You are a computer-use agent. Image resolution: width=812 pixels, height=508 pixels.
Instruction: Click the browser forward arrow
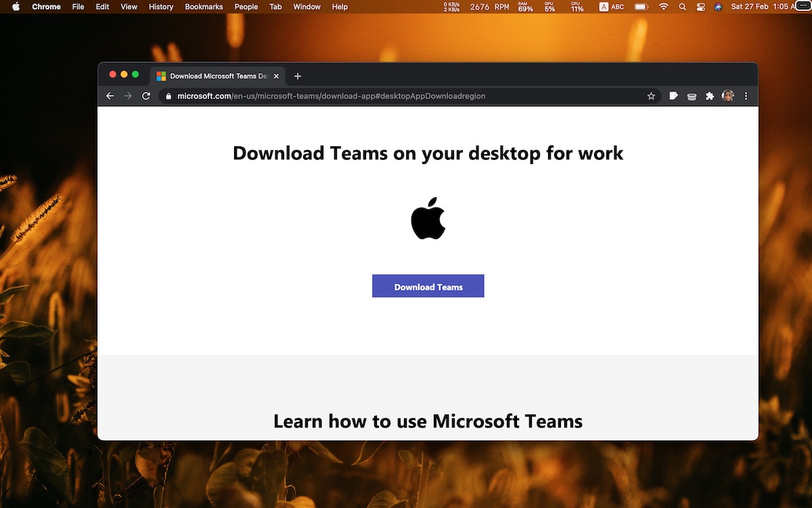[x=128, y=96]
